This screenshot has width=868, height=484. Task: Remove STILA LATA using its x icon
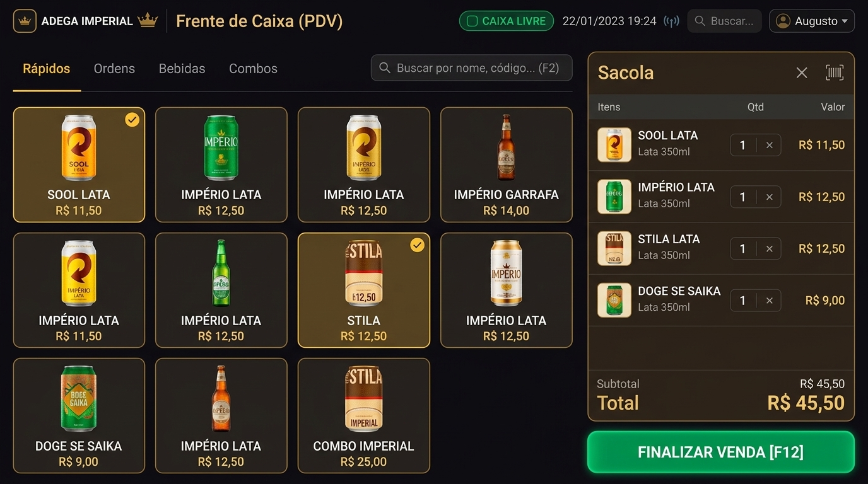tap(770, 249)
